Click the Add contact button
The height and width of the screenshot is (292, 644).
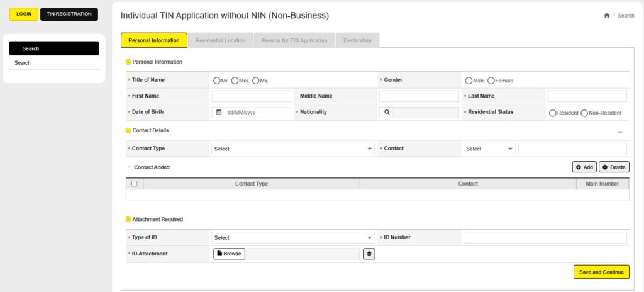point(584,167)
